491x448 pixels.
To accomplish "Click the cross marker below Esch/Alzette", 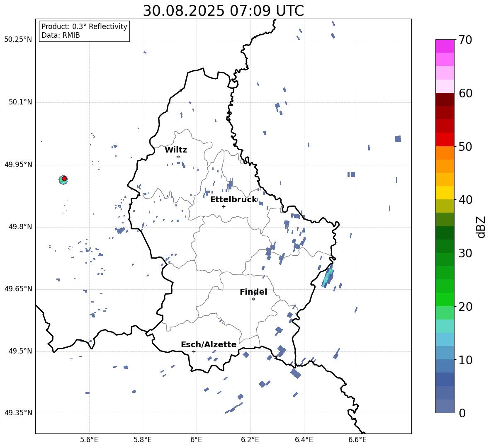I will pyautogui.click(x=194, y=351).
